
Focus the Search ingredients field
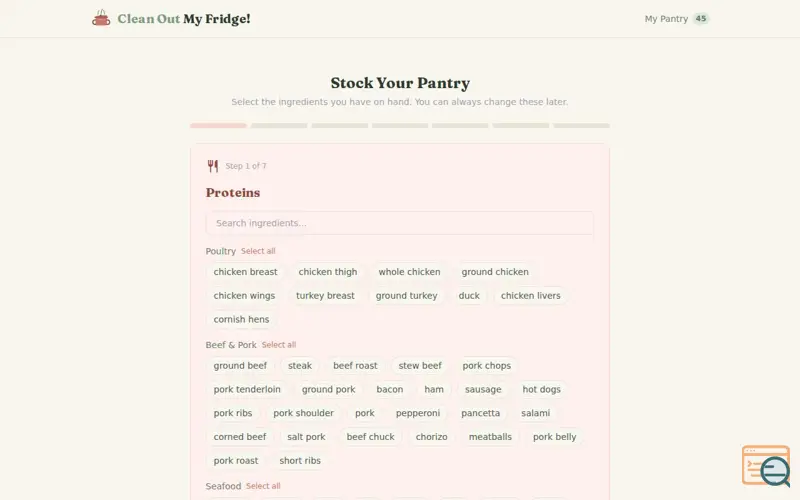399,223
